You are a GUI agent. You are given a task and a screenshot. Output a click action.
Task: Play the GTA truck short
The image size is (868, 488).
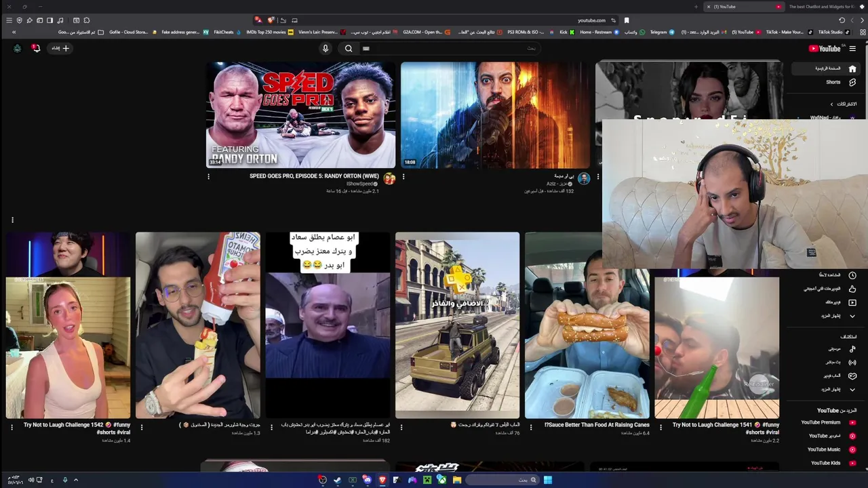tap(457, 325)
